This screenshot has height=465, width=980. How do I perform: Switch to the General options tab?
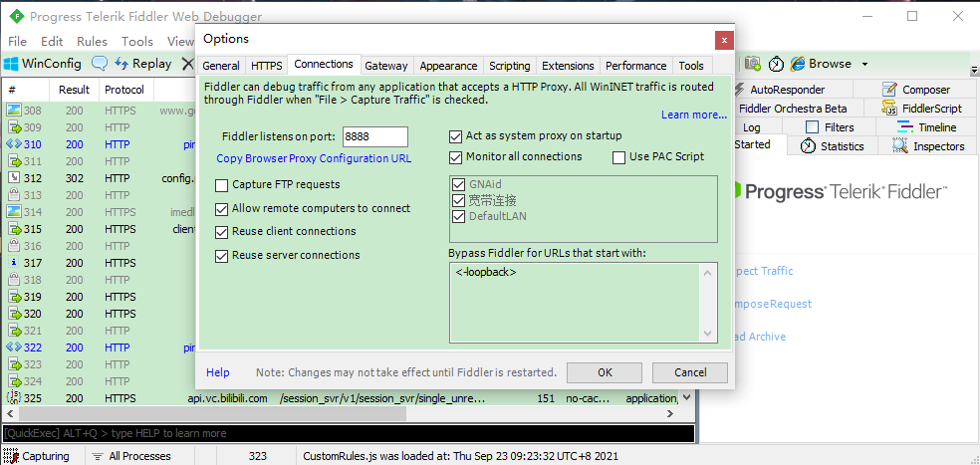[x=221, y=66]
